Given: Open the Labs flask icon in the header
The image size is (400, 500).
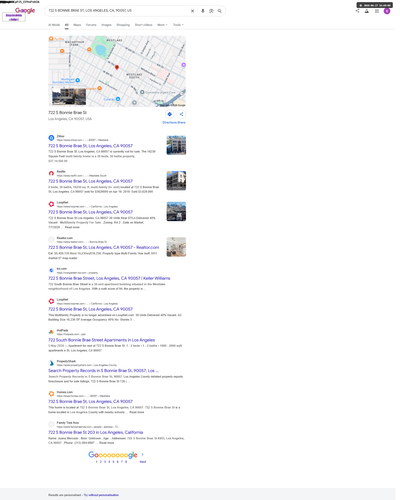Looking at the screenshot, I should (367, 11).
